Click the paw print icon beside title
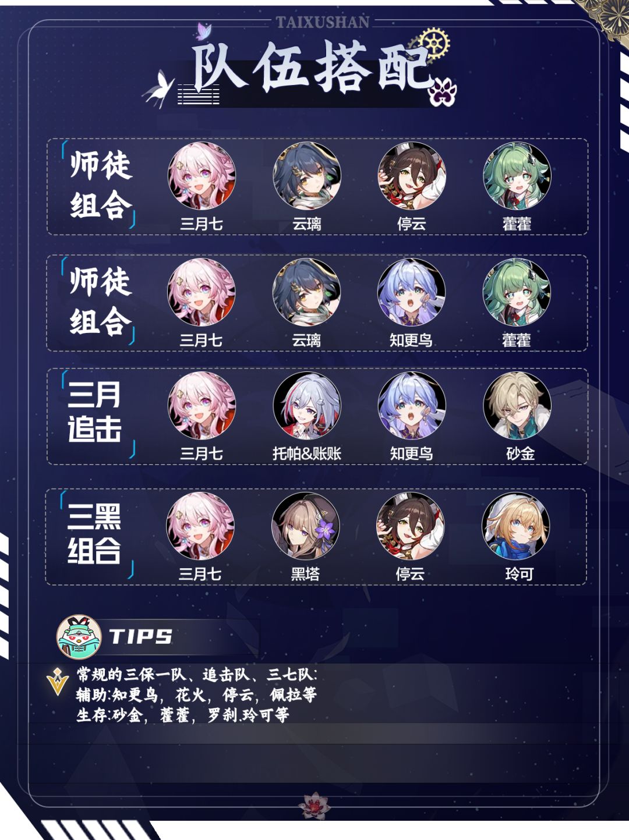 [x=443, y=93]
